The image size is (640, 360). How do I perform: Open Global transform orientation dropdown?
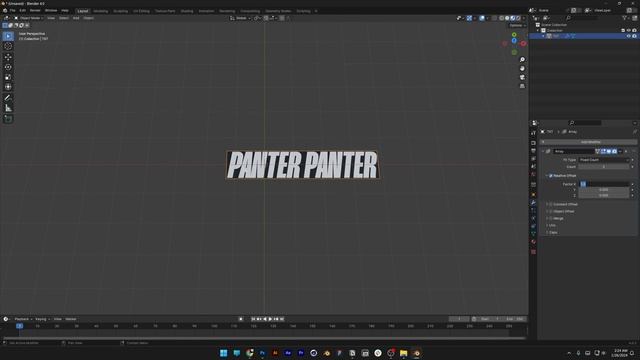click(241, 18)
